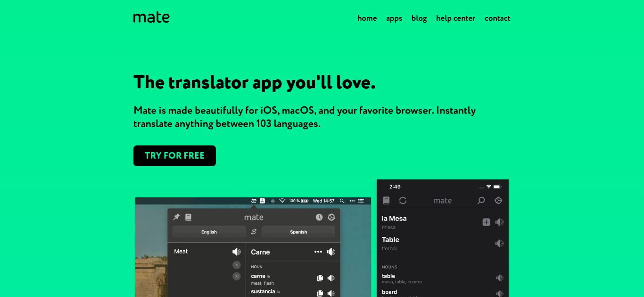Copy the noun carne translation
Screen dimensions: 644x297
320,278
